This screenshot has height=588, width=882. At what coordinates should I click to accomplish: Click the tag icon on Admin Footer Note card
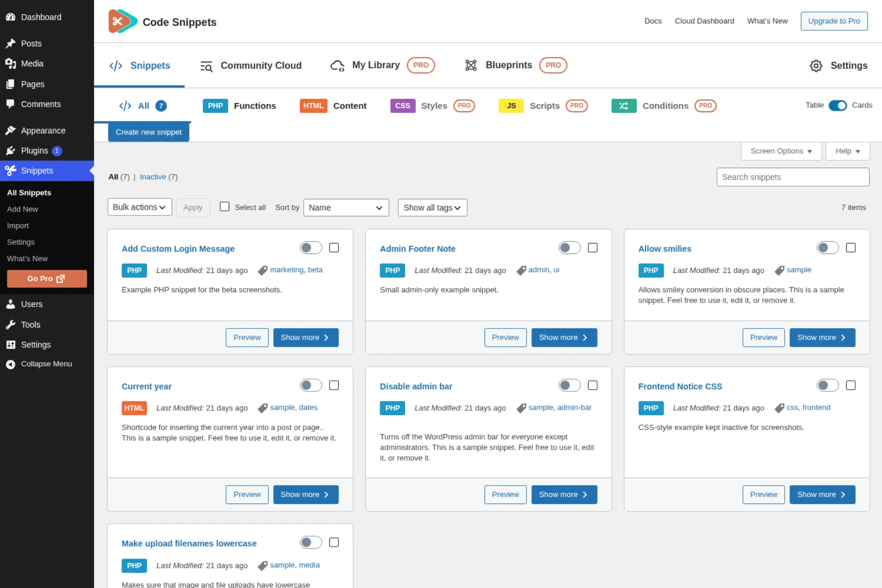coord(521,271)
